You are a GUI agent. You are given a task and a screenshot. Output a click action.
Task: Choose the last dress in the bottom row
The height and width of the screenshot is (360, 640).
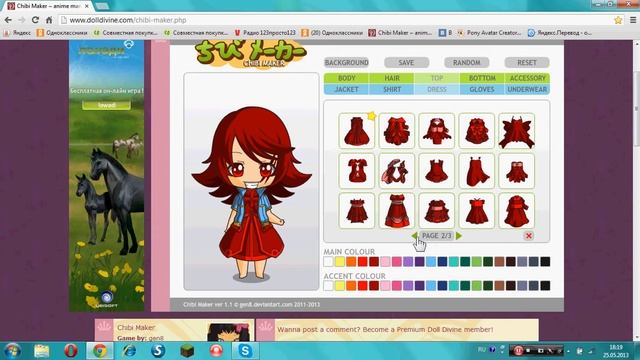coord(516,211)
